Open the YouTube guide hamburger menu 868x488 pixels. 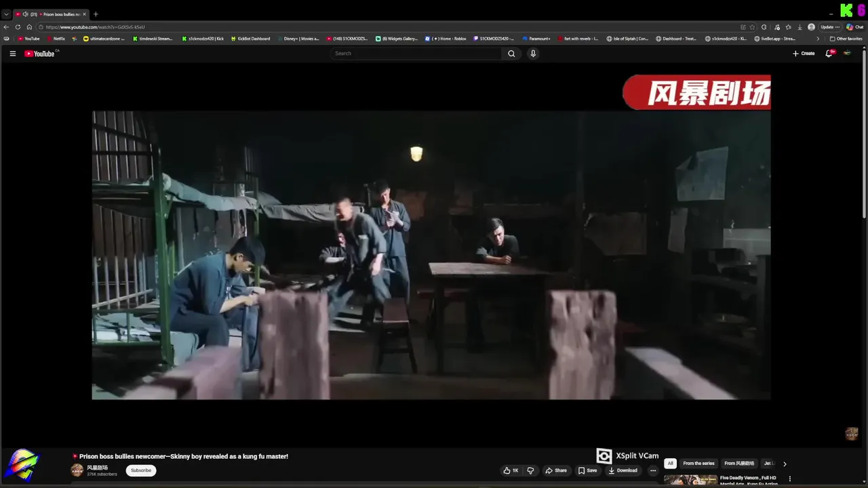click(x=12, y=54)
